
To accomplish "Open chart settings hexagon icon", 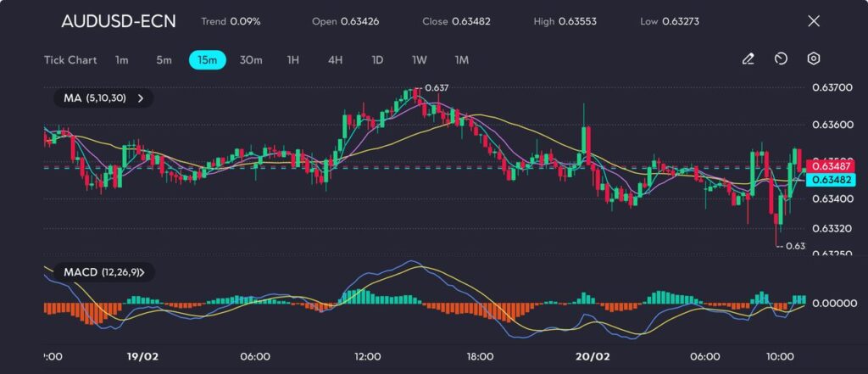I will pyautogui.click(x=814, y=59).
